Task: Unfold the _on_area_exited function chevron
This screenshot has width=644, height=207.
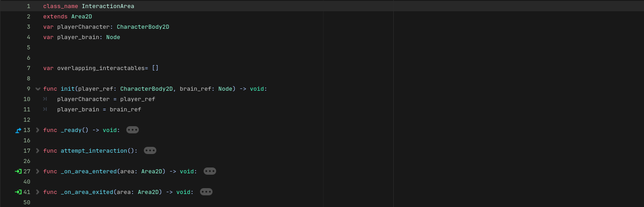Action: 38,192
